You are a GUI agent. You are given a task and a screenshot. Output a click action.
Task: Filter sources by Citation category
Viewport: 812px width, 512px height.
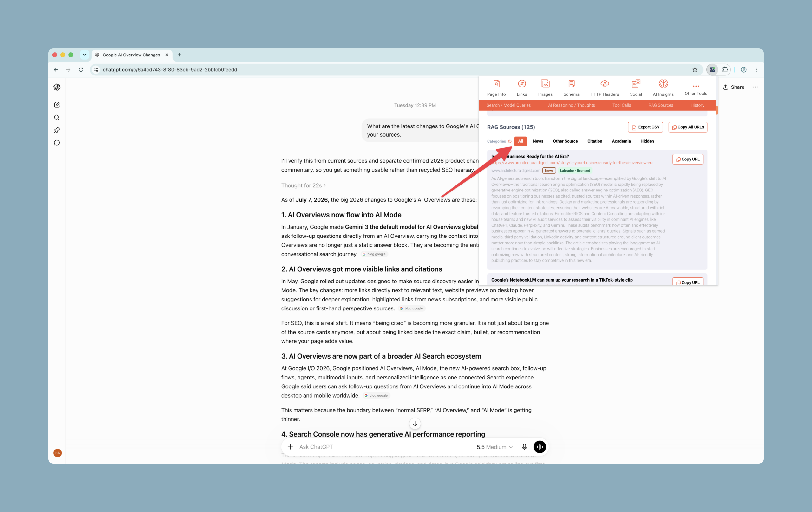[594, 141]
